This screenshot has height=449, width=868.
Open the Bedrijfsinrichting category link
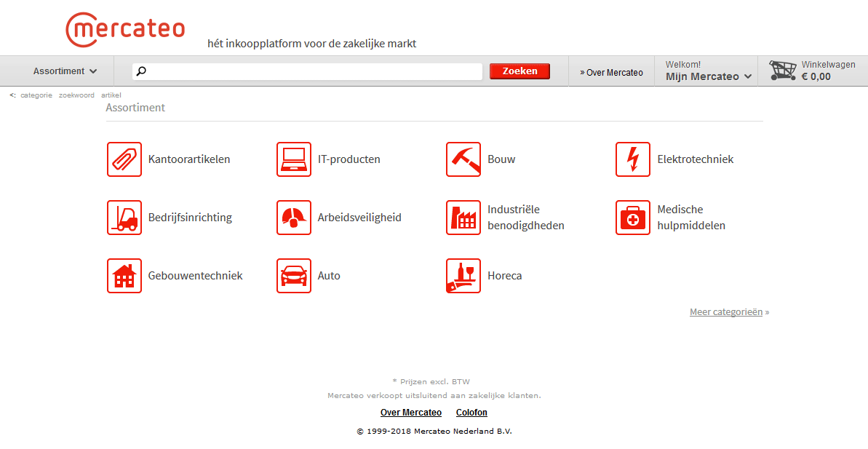(190, 218)
